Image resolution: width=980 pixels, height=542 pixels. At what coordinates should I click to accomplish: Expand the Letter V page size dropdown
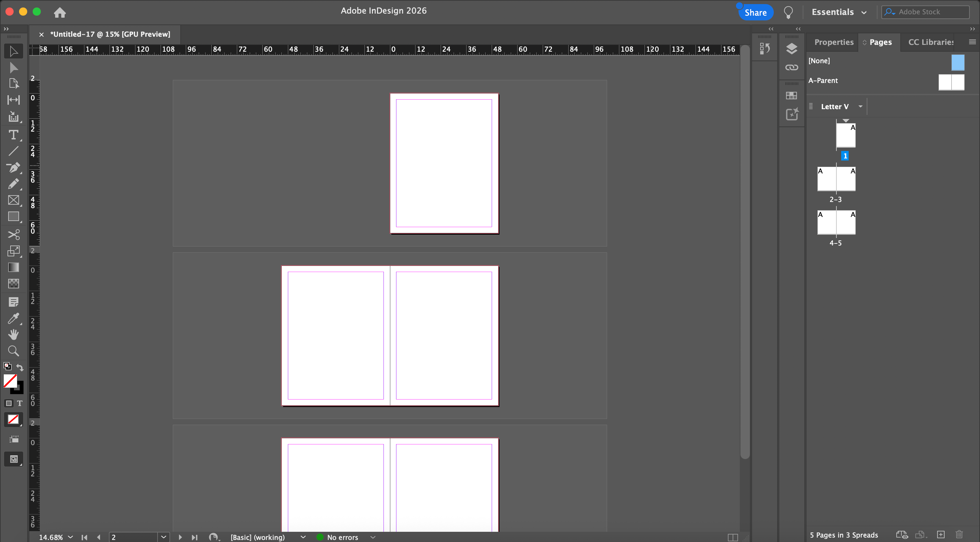pyautogui.click(x=860, y=106)
